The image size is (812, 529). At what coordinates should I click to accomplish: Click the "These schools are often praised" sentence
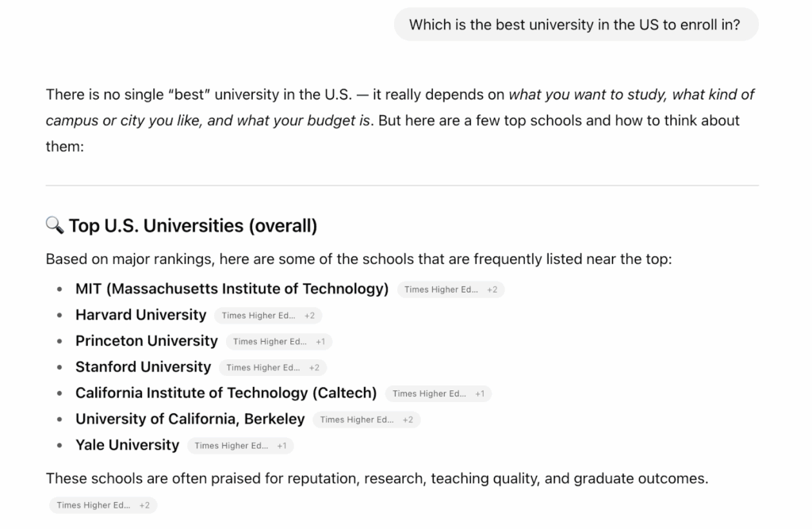tap(377, 479)
